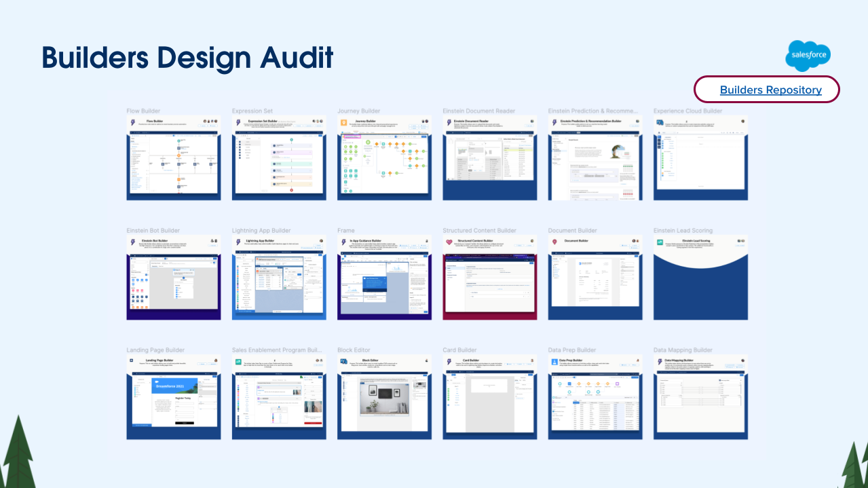Click the gray "Einstein Prediction & Recomme..." caption
Image resolution: width=868 pixels, height=488 pixels.
point(594,111)
